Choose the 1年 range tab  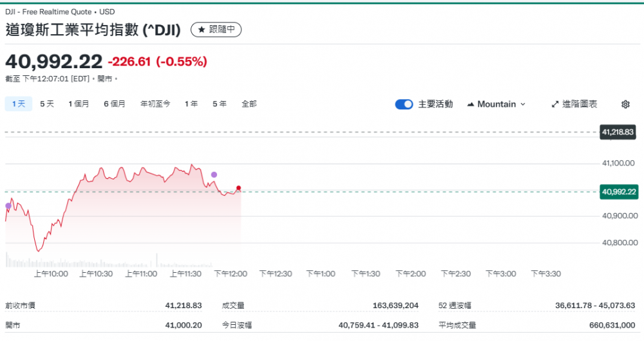click(x=191, y=104)
